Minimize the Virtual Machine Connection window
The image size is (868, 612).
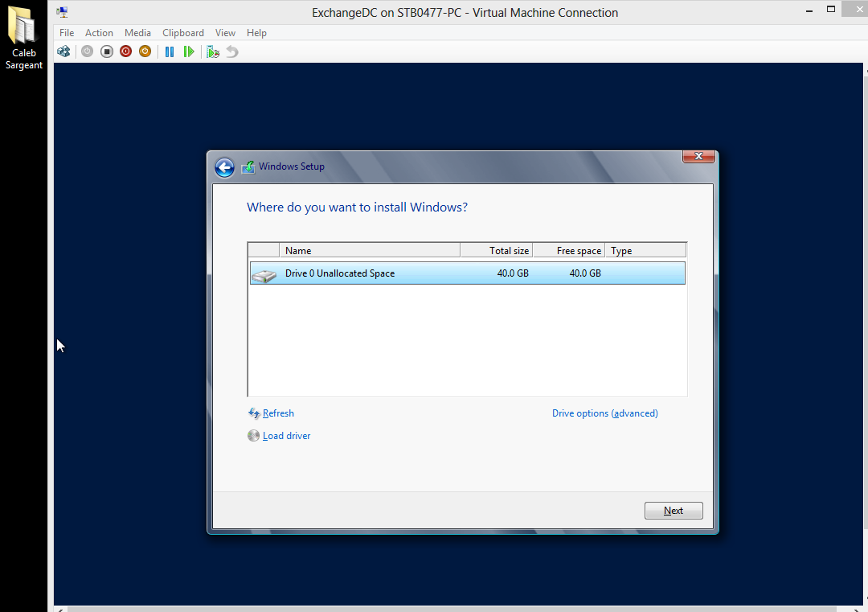tap(809, 10)
